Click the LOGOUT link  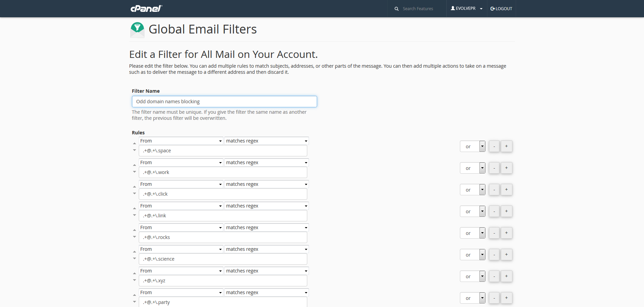(501, 8)
